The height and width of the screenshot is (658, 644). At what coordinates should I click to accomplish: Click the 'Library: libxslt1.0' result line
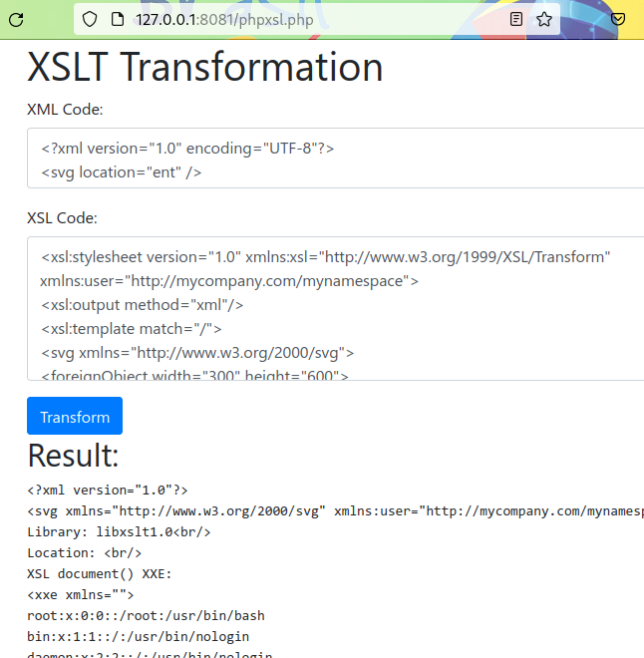point(119,532)
